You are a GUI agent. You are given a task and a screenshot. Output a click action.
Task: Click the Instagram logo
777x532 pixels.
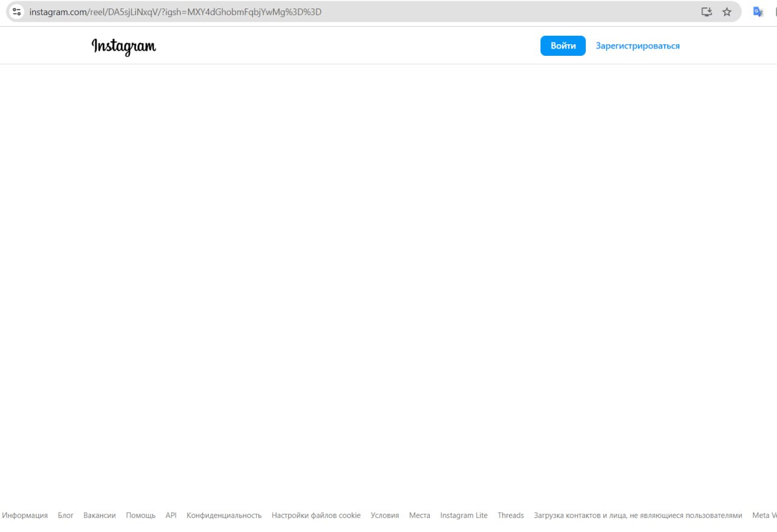click(x=124, y=46)
